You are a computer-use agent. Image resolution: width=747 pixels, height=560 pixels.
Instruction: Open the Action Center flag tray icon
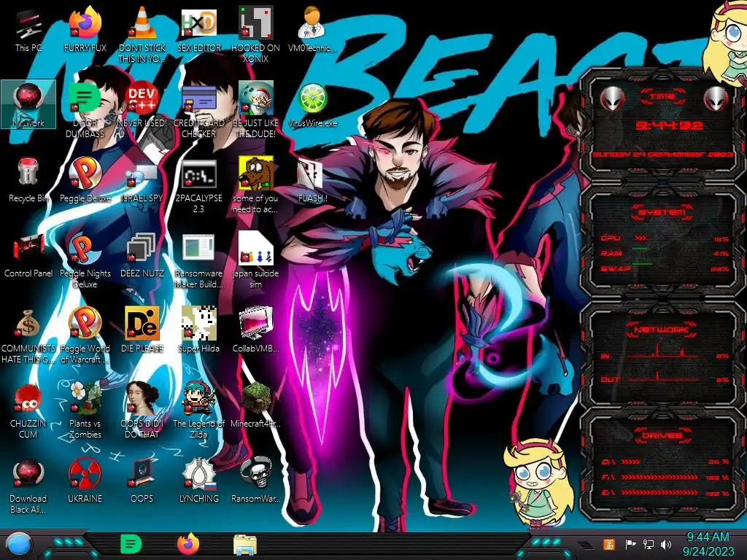pos(630,544)
